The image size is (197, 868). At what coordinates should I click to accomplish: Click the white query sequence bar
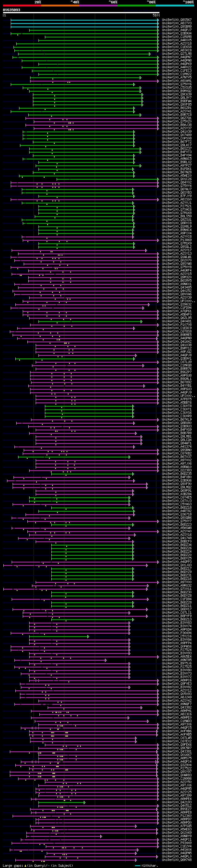81,13
